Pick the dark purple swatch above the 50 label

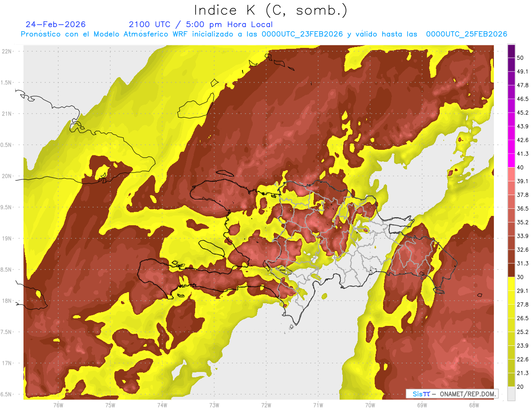tap(511, 51)
